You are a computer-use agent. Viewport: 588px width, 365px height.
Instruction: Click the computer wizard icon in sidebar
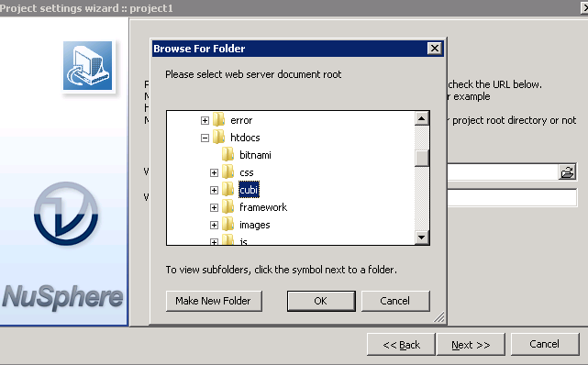88,66
